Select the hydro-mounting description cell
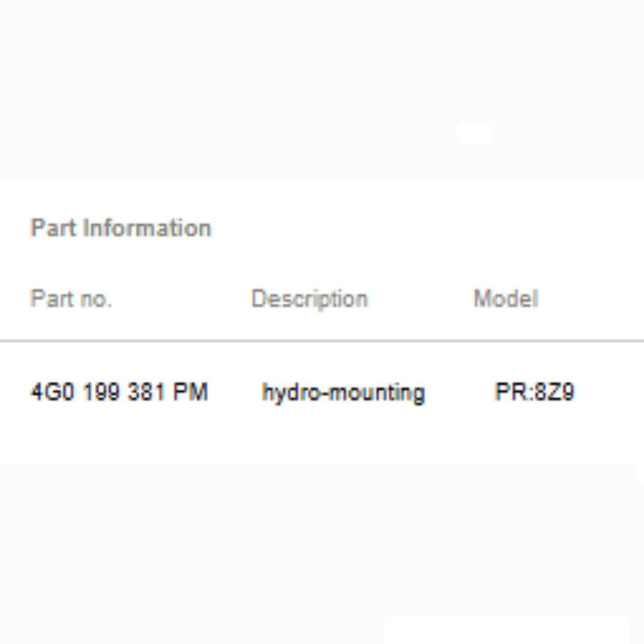Viewport: 644px width, 644px height. pos(343,393)
